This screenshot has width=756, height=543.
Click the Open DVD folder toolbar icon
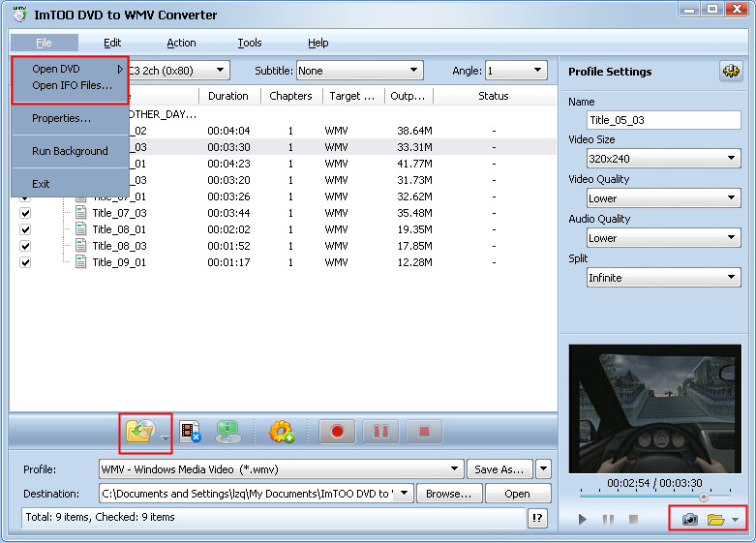point(139,431)
